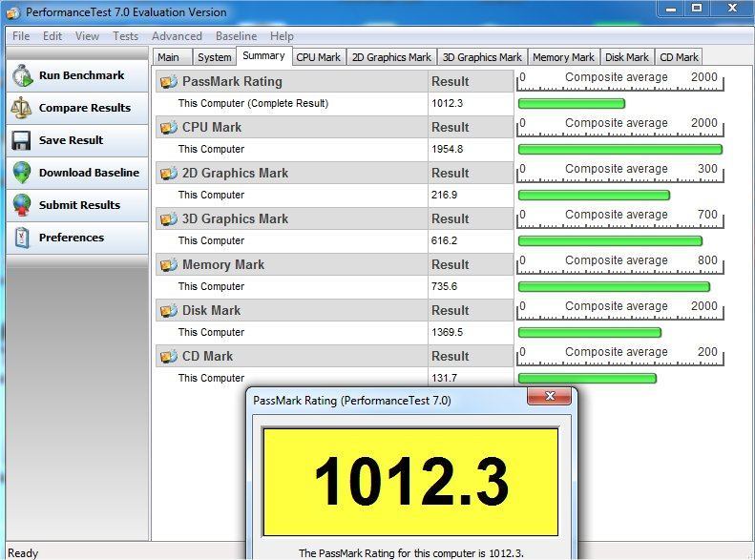Click the 2D Graphics result value 216.9
The height and width of the screenshot is (560, 755).
coord(444,195)
